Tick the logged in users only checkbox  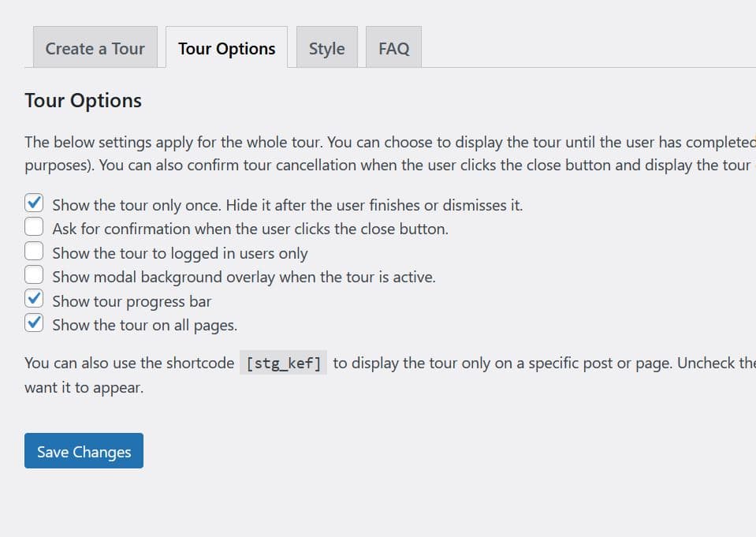[x=34, y=252]
